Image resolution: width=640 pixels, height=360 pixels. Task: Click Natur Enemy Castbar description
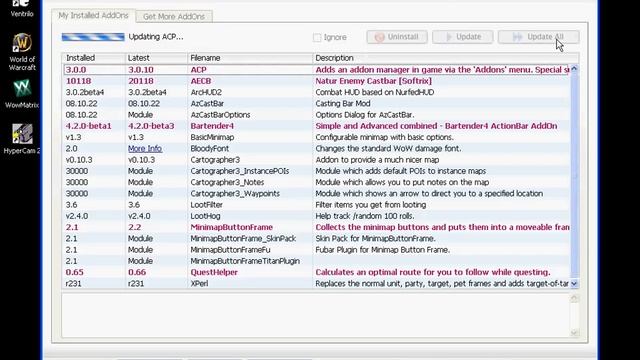tap(373, 81)
